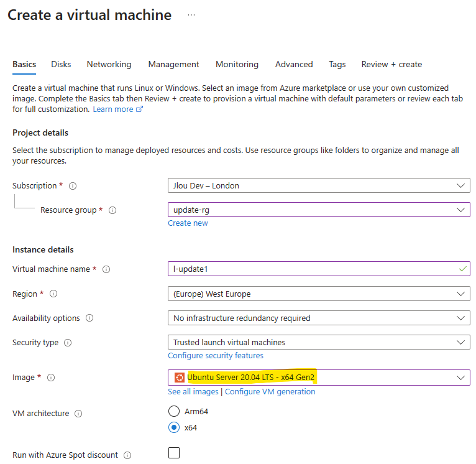Switch to the Disks tab

[61, 65]
